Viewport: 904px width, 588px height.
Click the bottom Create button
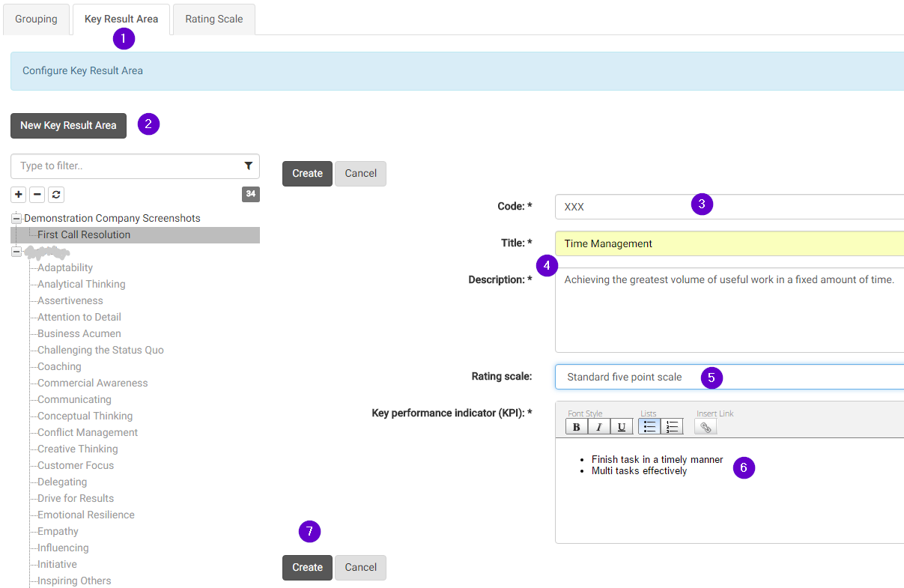pos(307,568)
